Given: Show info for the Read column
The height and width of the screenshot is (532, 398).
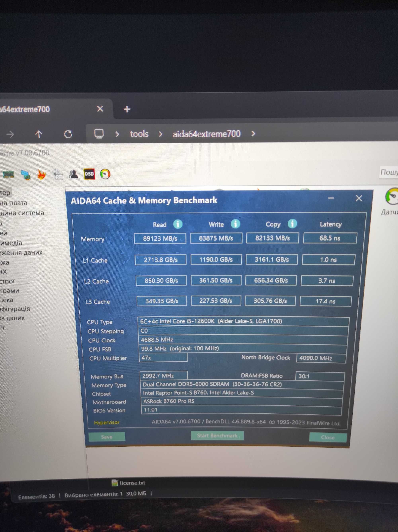Looking at the screenshot, I should 178,224.
